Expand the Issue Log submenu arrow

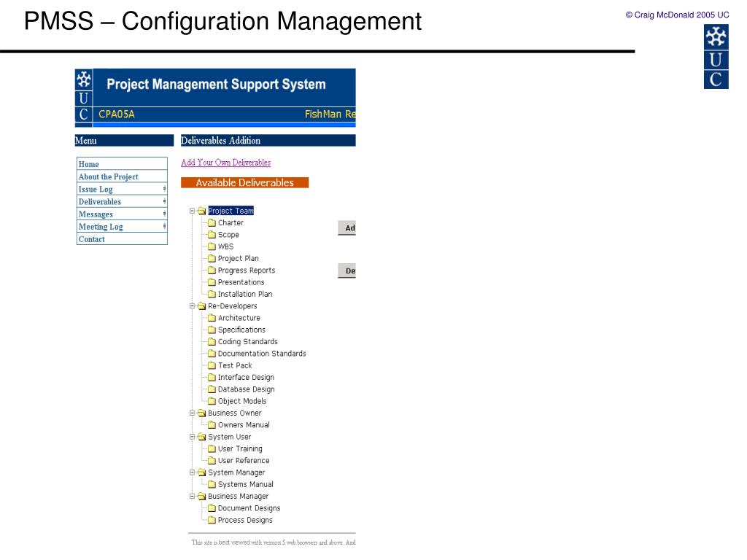[164, 189]
